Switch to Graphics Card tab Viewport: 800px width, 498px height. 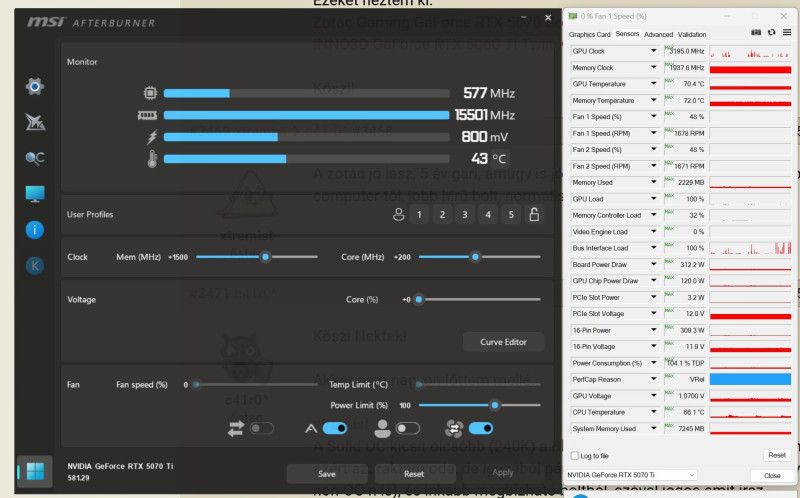[589, 34]
